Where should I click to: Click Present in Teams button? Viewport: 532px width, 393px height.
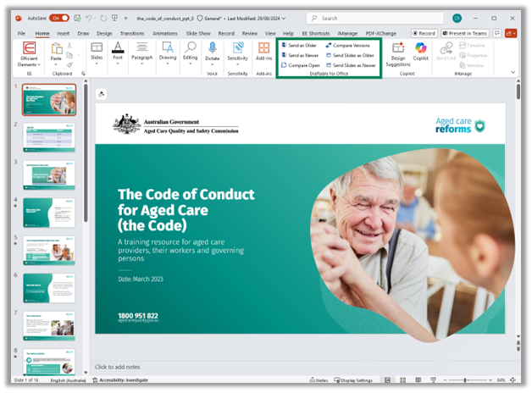point(465,33)
